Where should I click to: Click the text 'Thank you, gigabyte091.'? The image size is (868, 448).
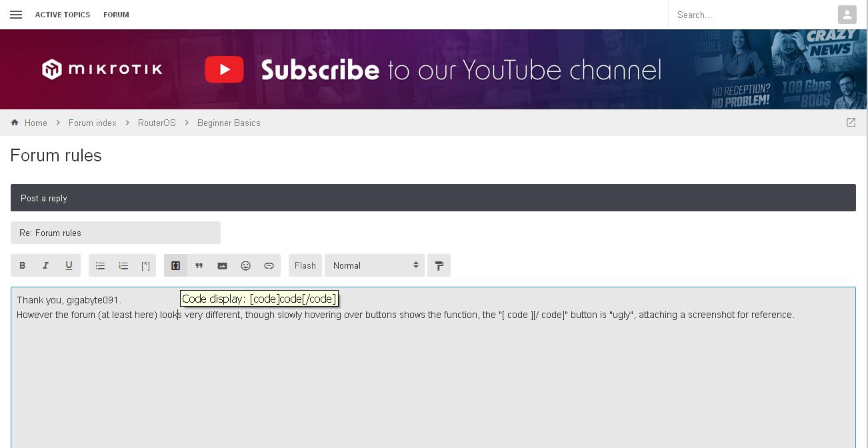point(69,300)
